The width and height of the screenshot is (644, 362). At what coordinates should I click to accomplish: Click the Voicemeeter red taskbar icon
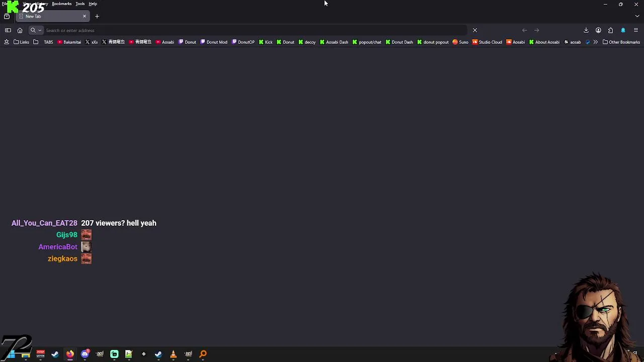coord(40,354)
